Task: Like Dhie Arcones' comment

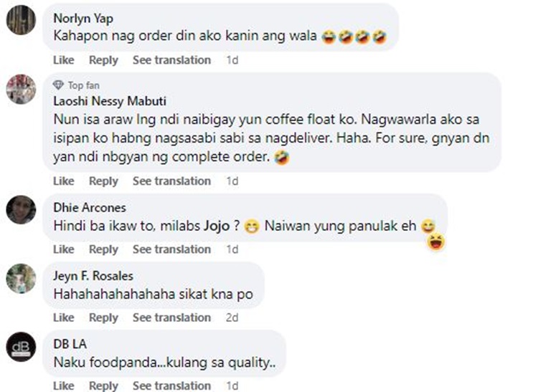Action: [63, 249]
